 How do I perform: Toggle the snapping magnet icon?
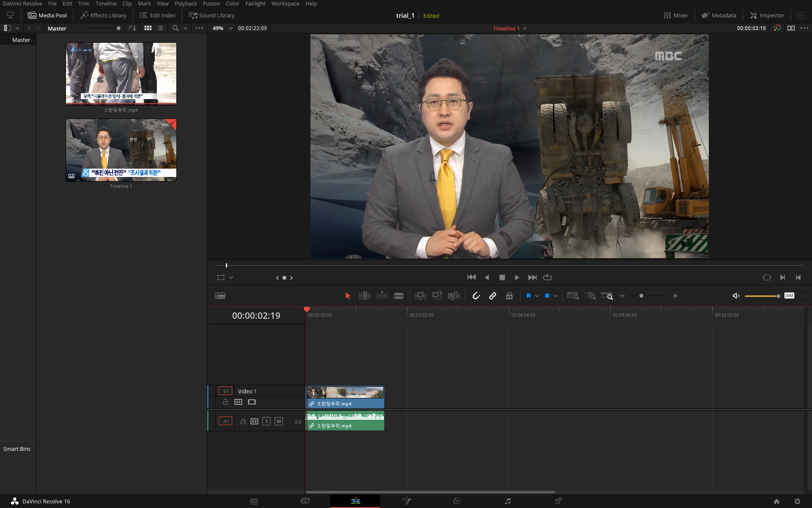(x=476, y=296)
